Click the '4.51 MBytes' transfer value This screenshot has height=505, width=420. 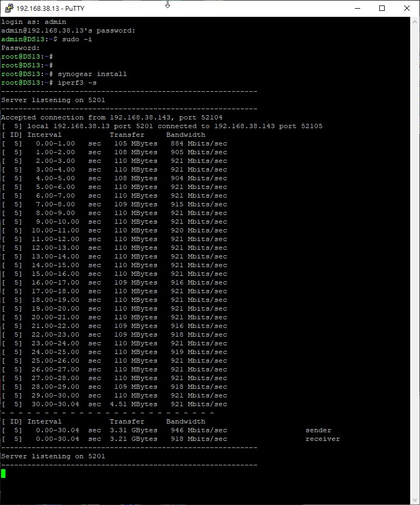tap(134, 405)
